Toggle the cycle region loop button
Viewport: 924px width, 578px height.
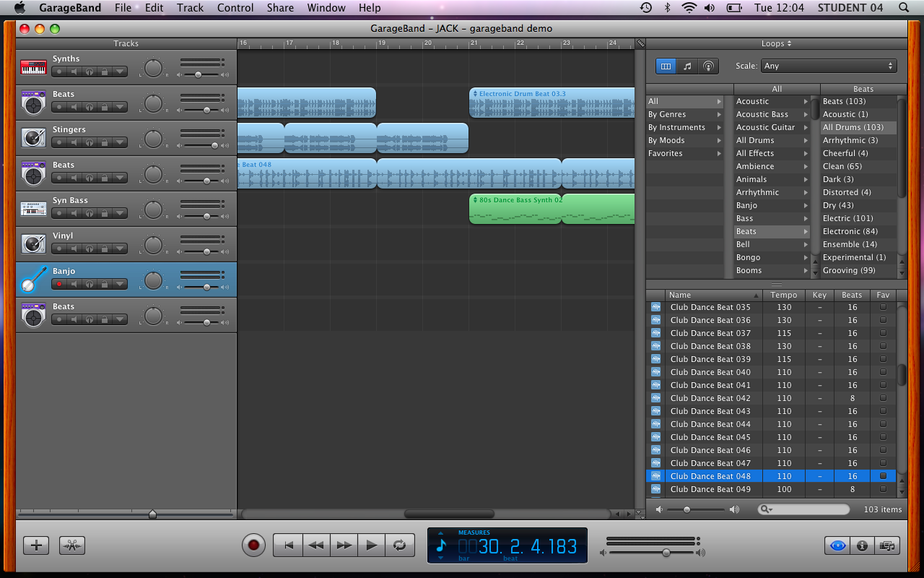tap(399, 545)
